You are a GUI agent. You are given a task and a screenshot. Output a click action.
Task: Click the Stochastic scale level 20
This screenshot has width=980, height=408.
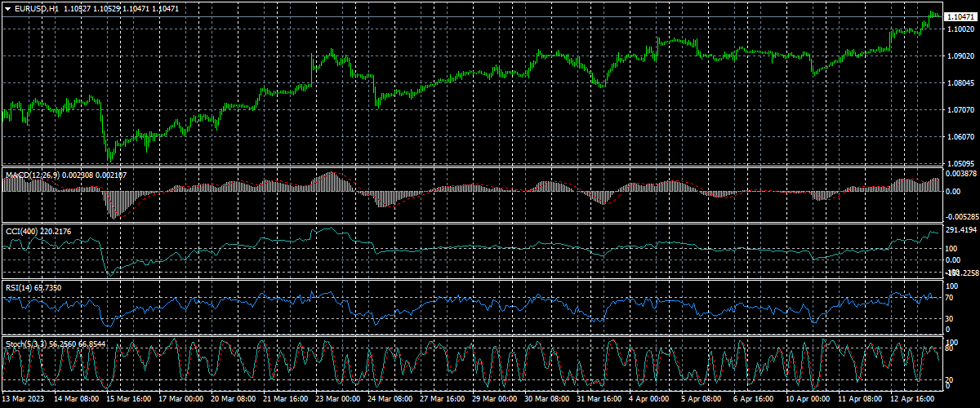click(950, 379)
